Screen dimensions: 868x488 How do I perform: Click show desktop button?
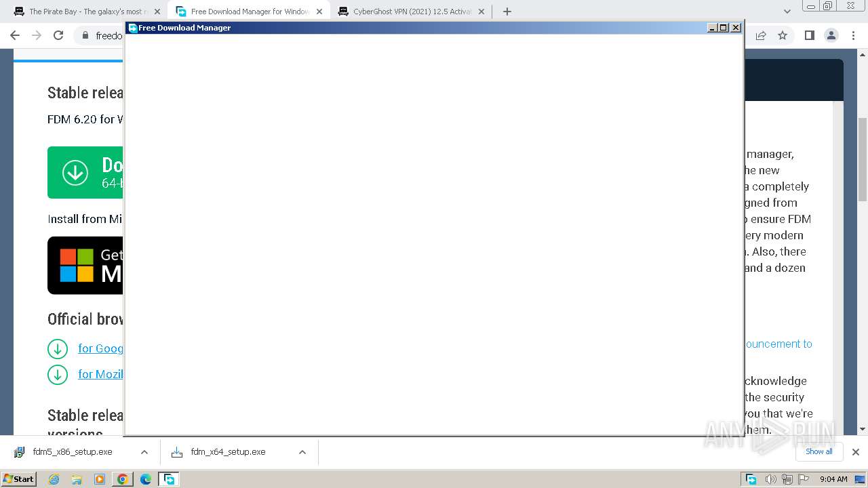pos(861,479)
